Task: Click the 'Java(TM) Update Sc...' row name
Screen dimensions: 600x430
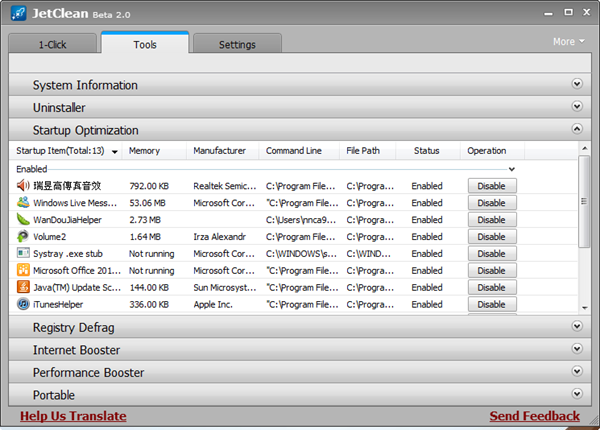Action: (x=77, y=287)
